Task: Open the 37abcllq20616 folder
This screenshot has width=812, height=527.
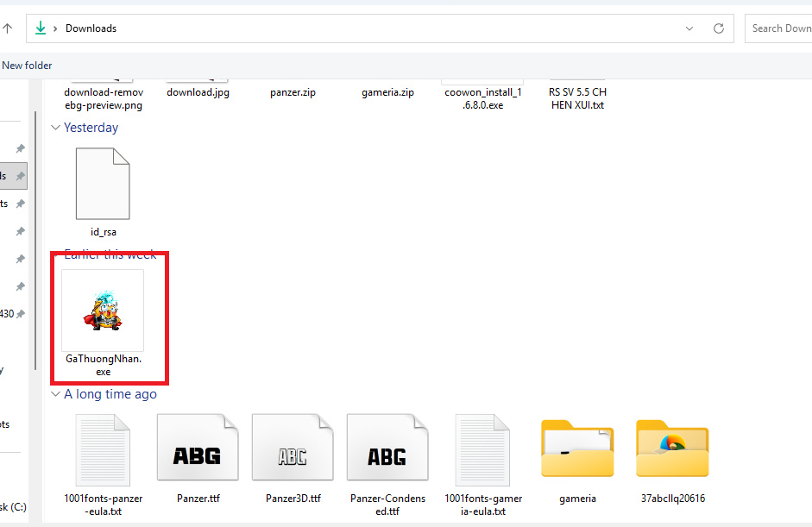Action: 672,449
